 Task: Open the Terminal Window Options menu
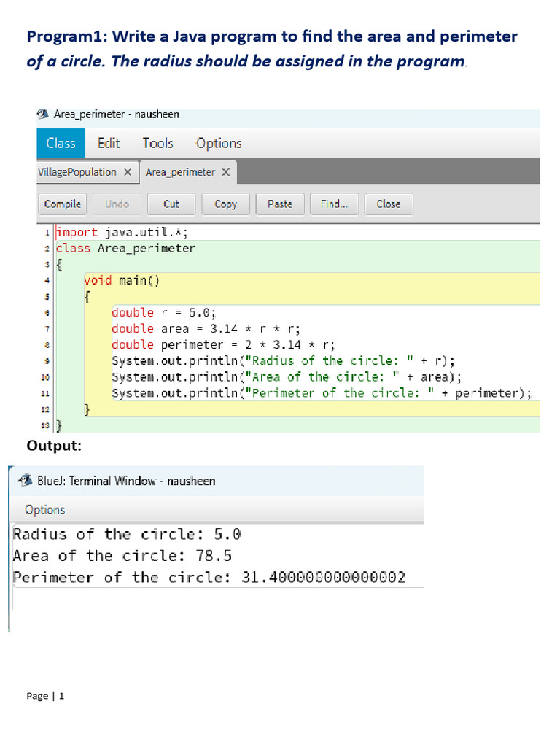pos(44,510)
